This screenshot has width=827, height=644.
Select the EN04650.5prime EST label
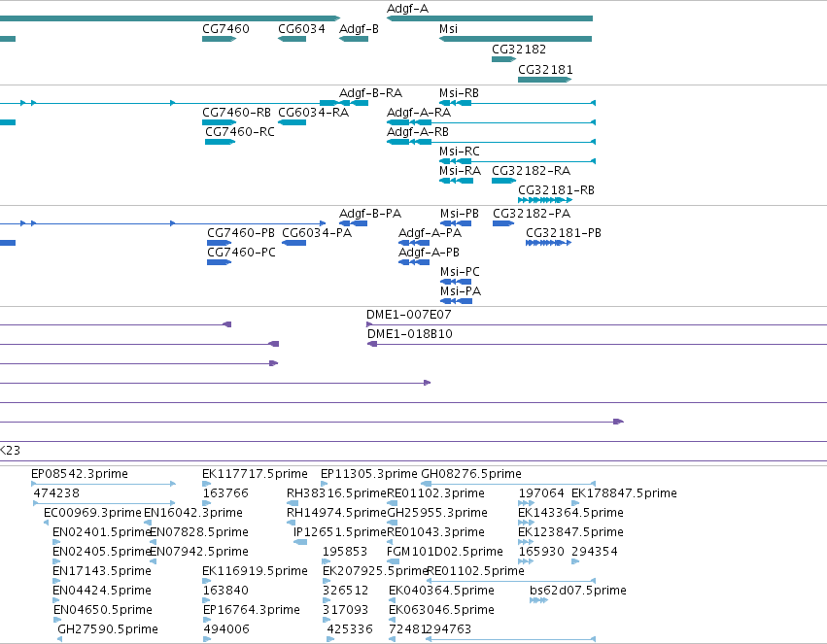pyautogui.click(x=103, y=610)
